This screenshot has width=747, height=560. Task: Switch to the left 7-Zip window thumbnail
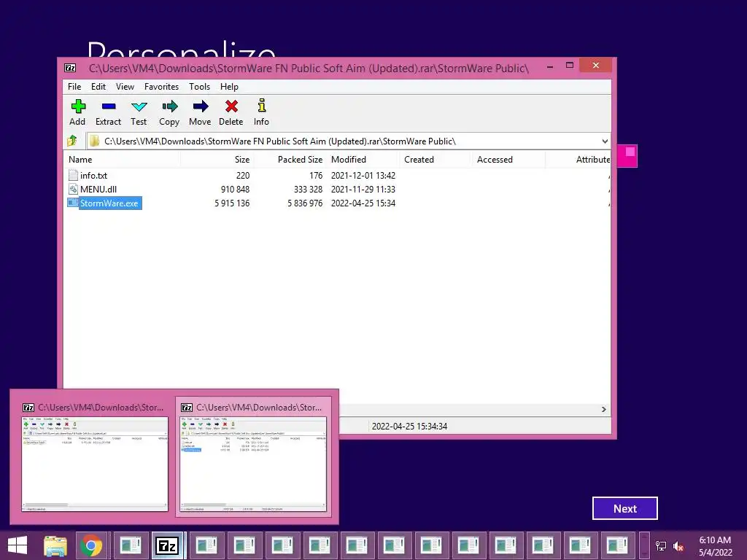coord(94,458)
